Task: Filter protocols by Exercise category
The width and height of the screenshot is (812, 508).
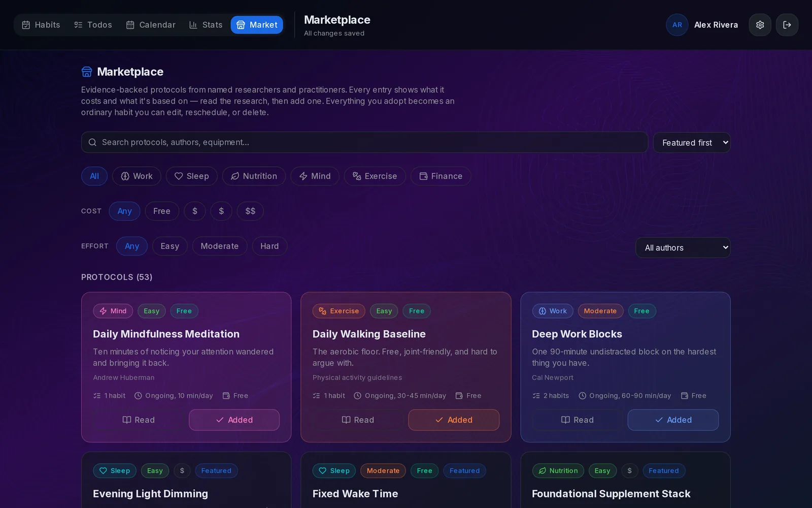Action: tap(375, 176)
